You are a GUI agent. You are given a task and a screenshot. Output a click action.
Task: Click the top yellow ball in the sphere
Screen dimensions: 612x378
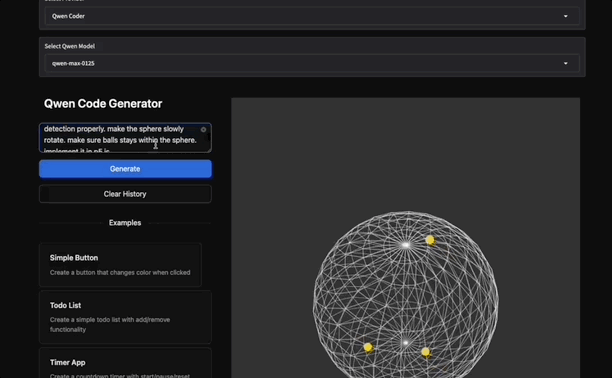431,240
